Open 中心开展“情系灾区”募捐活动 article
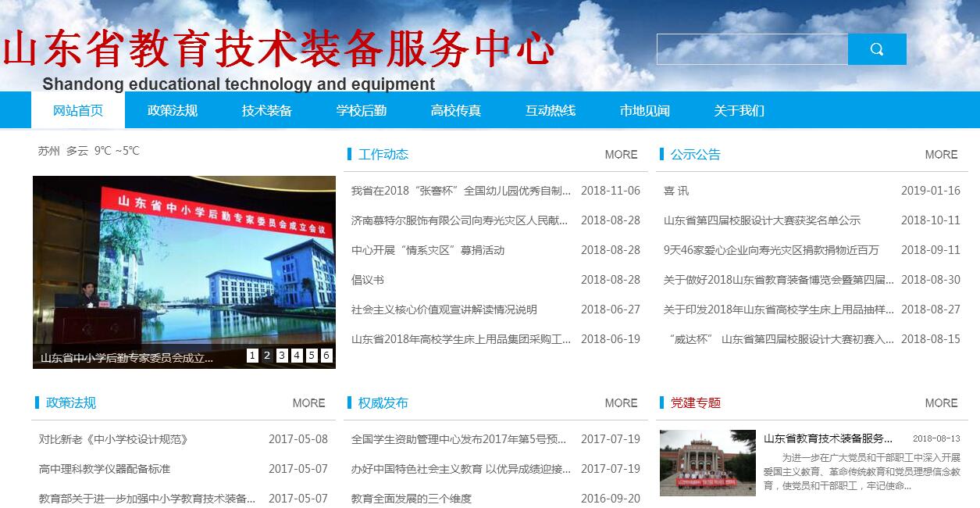Viewport: 980px width, 508px height. click(428, 250)
